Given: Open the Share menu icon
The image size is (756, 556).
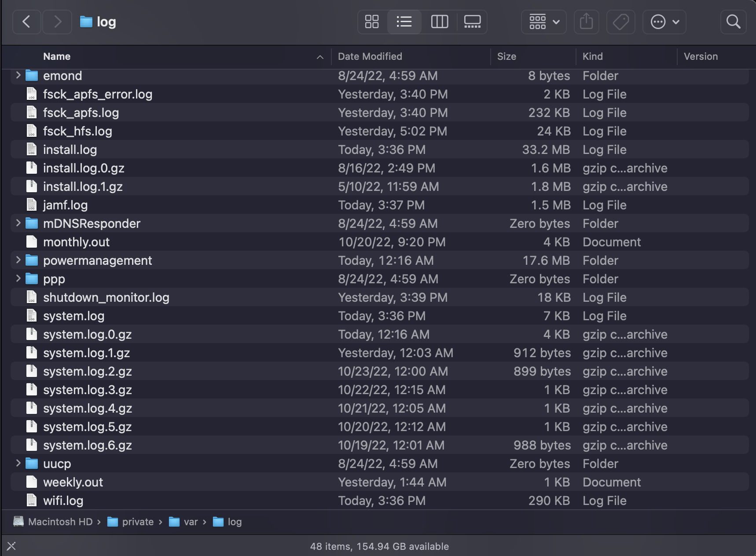Looking at the screenshot, I should tap(586, 22).
